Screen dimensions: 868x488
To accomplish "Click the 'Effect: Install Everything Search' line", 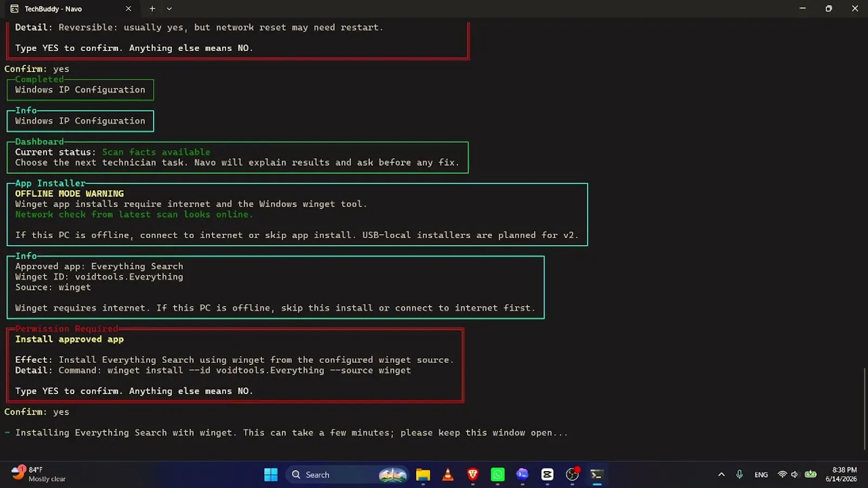I will tap(234, 359).
